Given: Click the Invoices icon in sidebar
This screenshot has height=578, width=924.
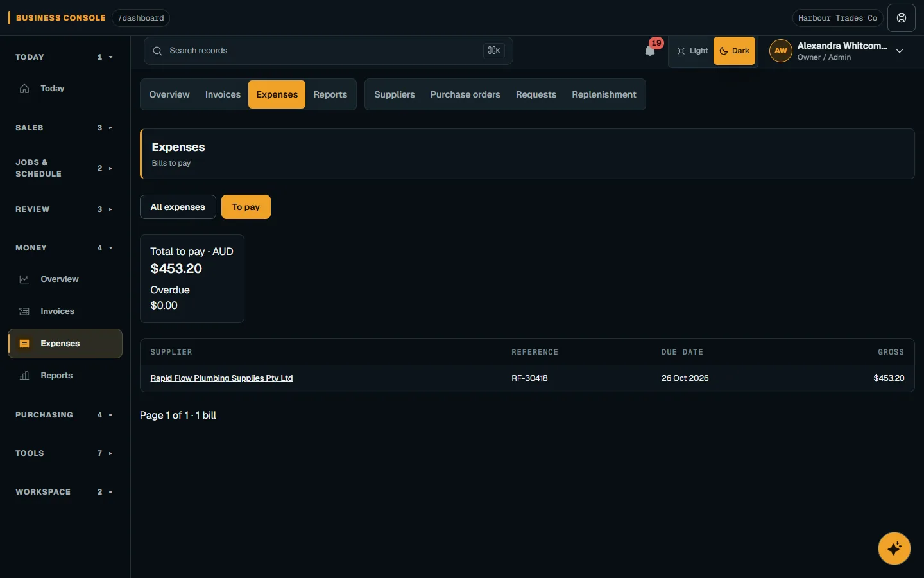Looking at the screenshot, I should pyautogui.click(x=24, y=311).
